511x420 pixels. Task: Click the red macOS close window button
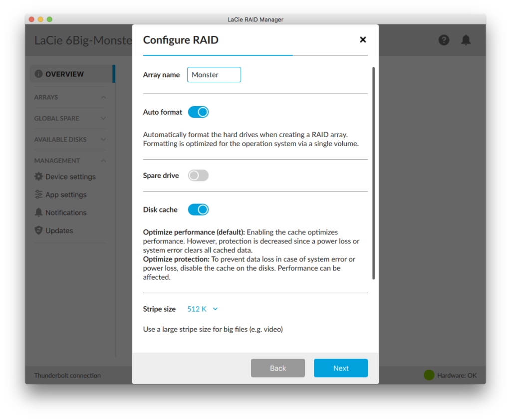[31, 19]
